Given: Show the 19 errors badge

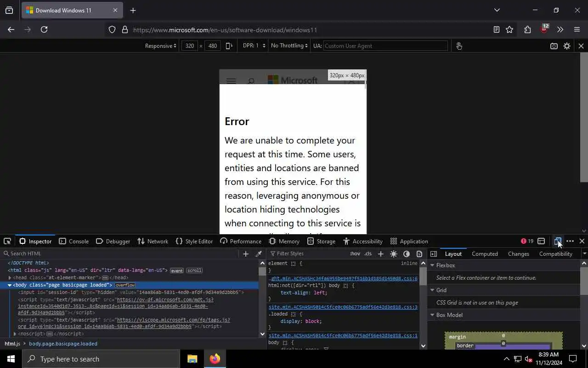Looking at the screenshot, I should (x=527, y=241).
